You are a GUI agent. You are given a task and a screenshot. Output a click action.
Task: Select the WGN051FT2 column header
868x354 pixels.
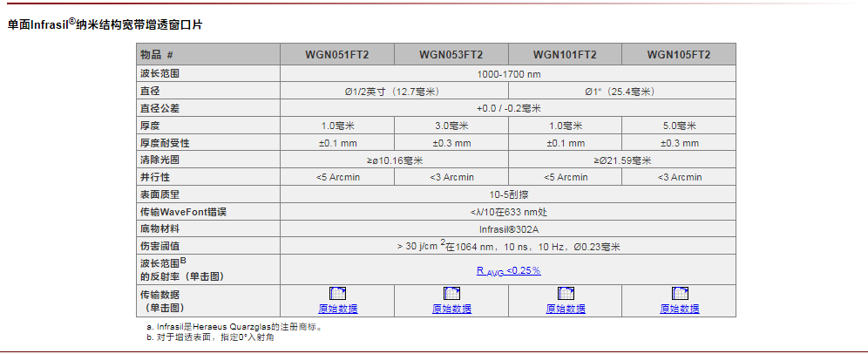click(x=337, y=54)
